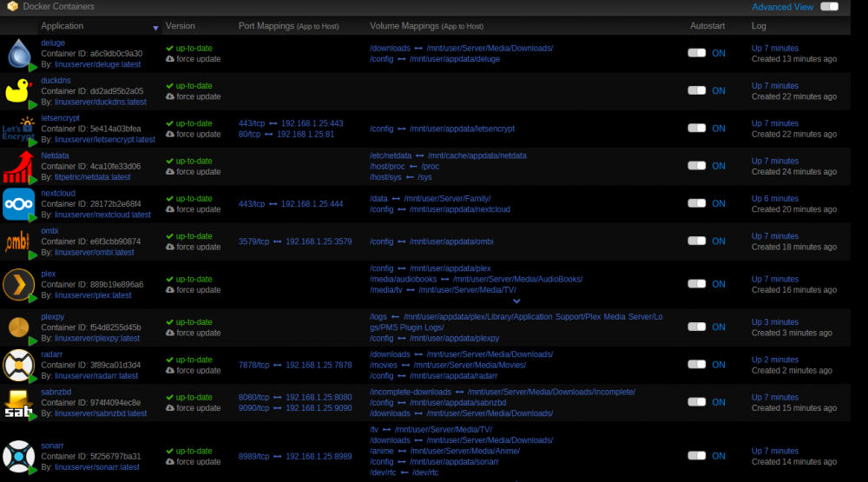868x482 pixels.
Task: Click the Autostart column header
Action: click(707, 26)
